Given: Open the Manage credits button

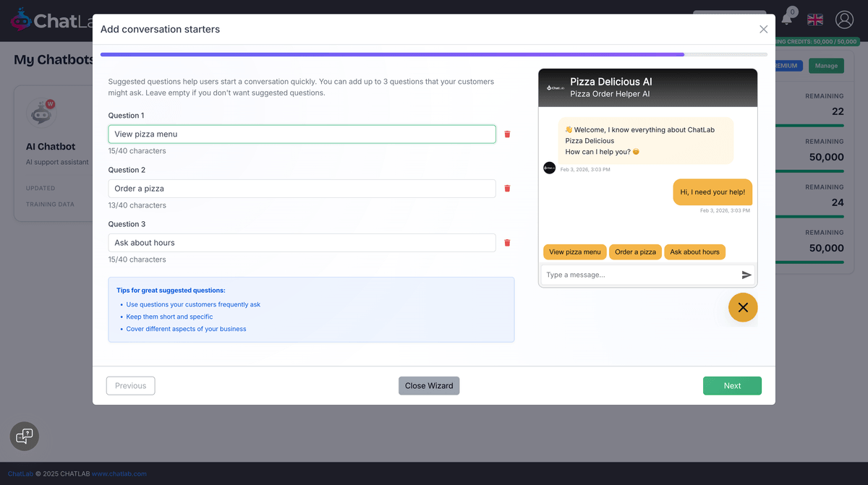Looking at the screenshot, I should click(826, 65).
